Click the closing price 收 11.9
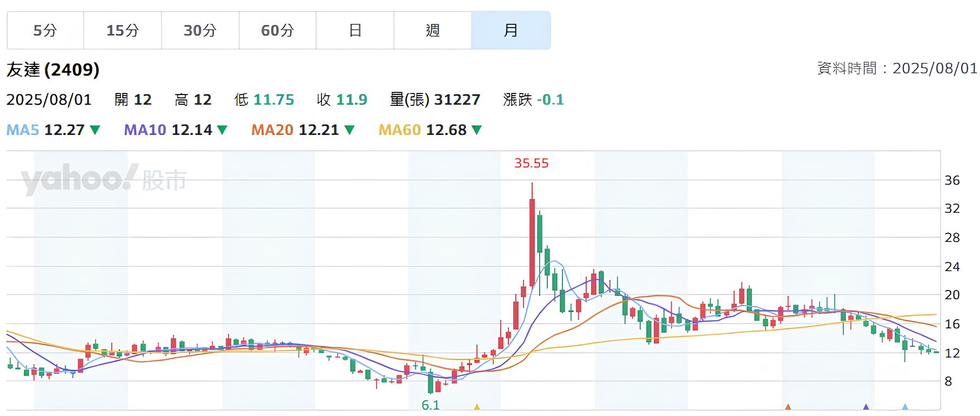 342,99
